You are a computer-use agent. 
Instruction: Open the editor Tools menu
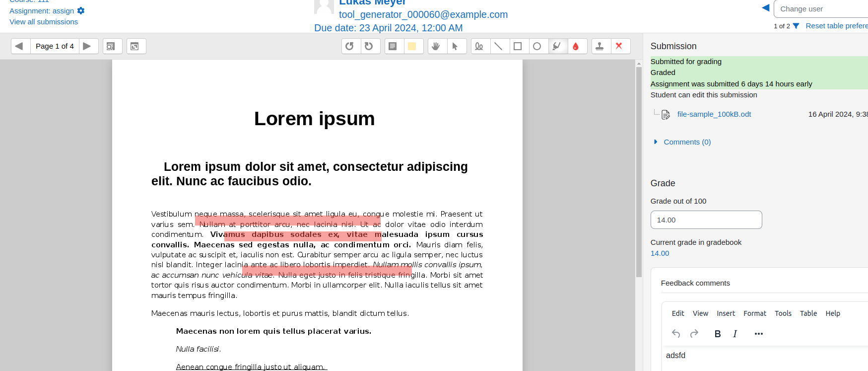tap(783, 313)
